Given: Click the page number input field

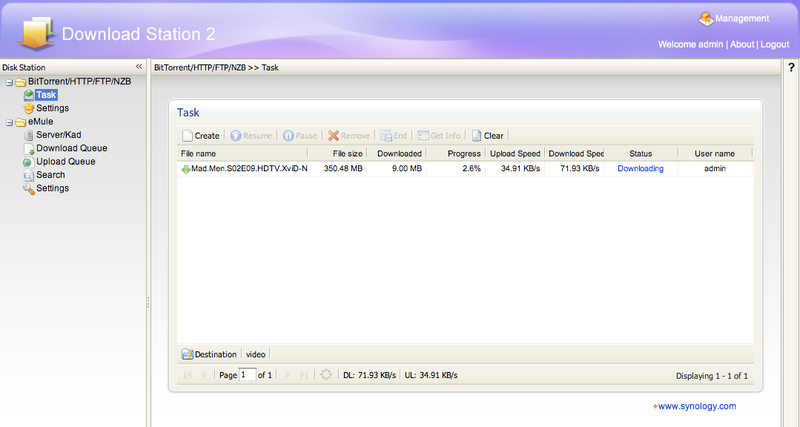Looking at the screenshot, I should click(247, 375).
